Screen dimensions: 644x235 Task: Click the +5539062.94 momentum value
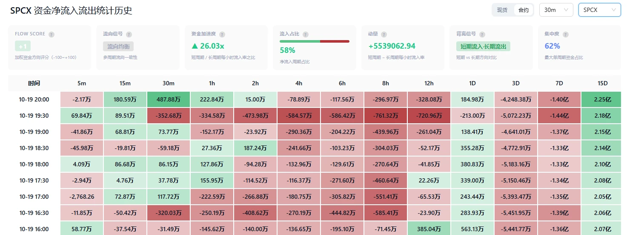point(392,46)
